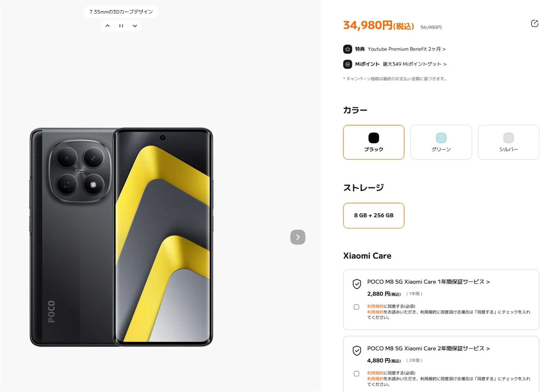Open POCO M8 5G 1年間保証サービス details
The image size is (552, 392).
(x=428, y=282)
